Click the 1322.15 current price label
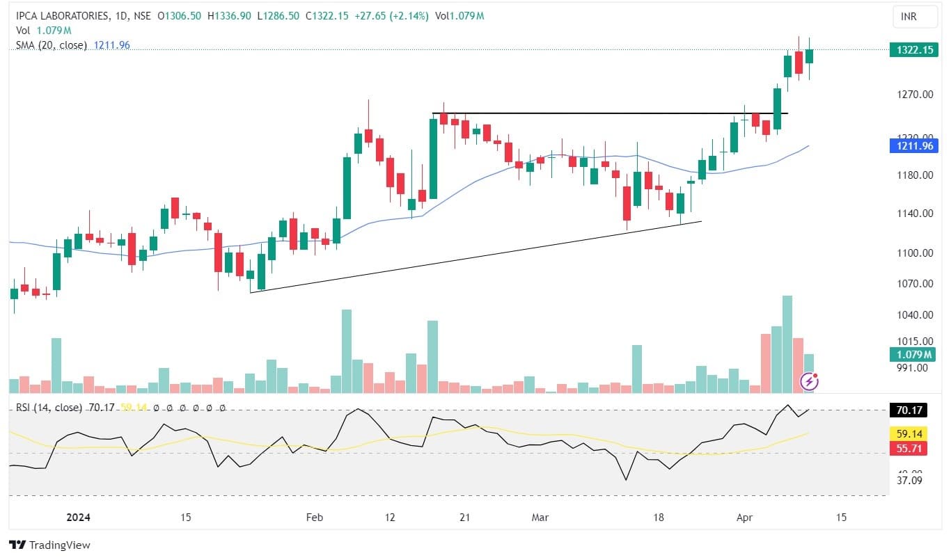951x560 pixels. [x=914, y=50]
